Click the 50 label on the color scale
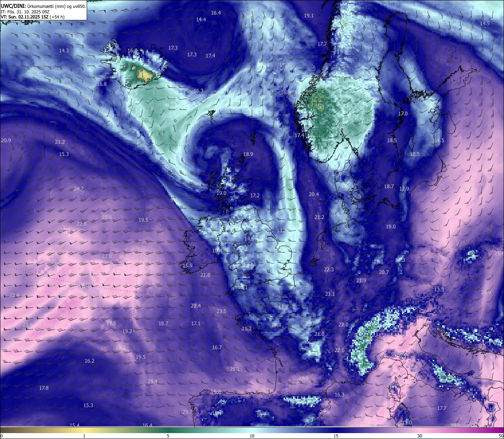504x439 pixels. pos(500,436)
